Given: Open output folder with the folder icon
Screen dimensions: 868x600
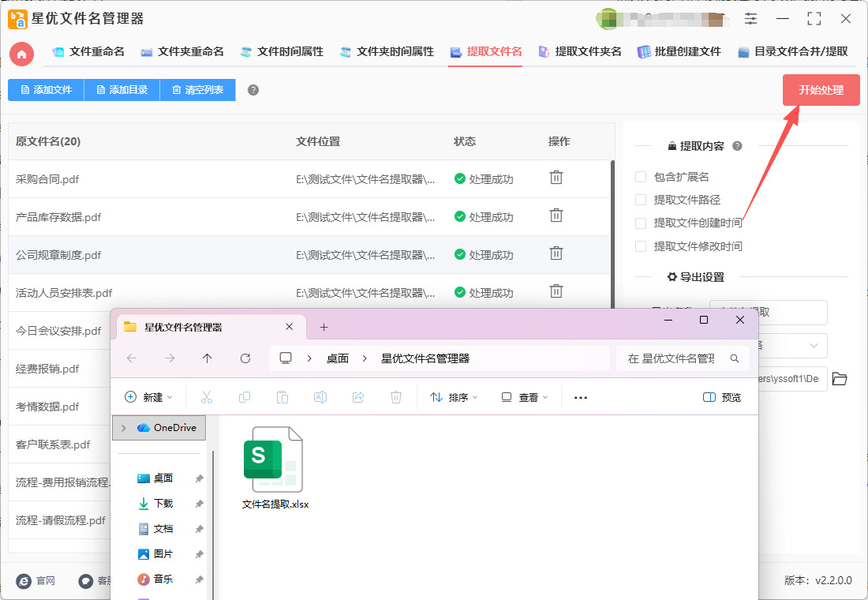Looking at the screenshot, I should [840, 380].
